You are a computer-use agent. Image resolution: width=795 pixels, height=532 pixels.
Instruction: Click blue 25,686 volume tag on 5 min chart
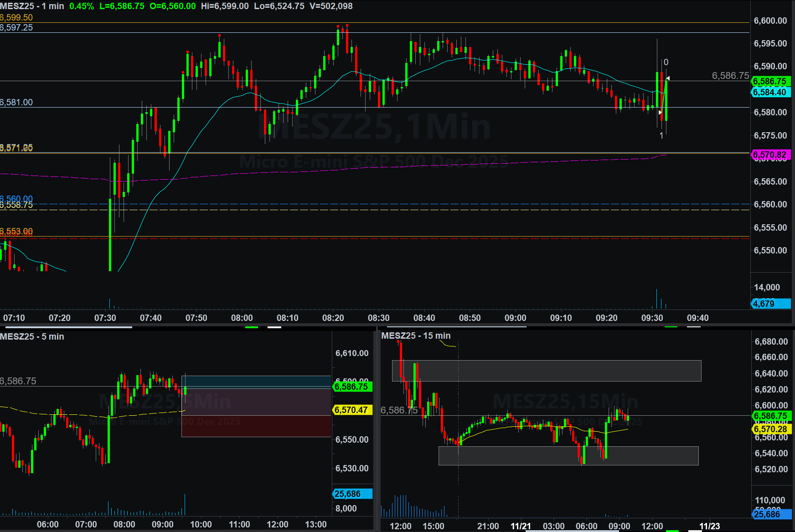pos(352,494)
